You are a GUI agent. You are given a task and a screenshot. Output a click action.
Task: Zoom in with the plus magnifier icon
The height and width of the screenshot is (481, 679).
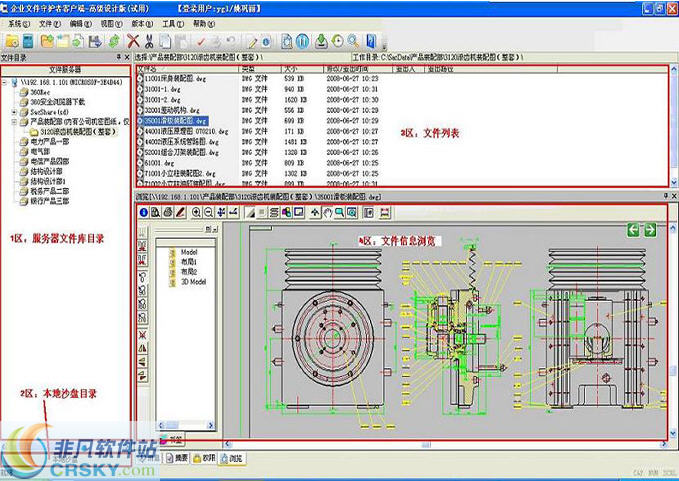[x=196, y=212]
